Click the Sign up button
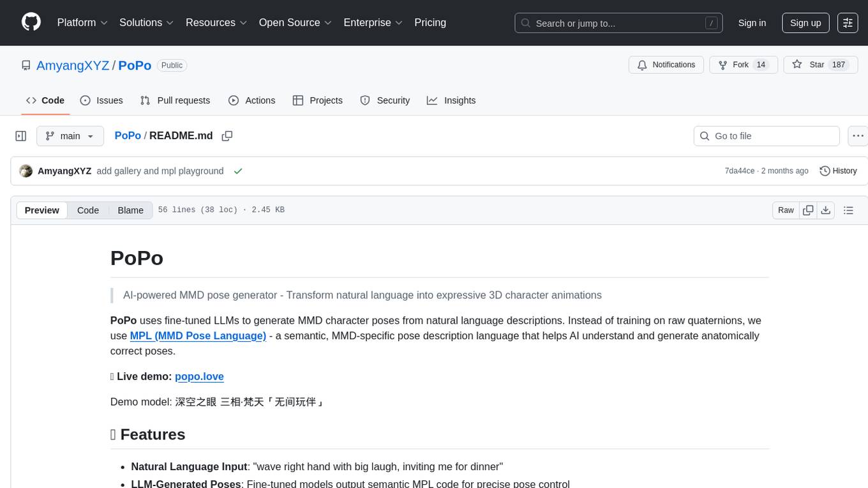The width and height of the screenshot is (868, 488). pos(805,23)
